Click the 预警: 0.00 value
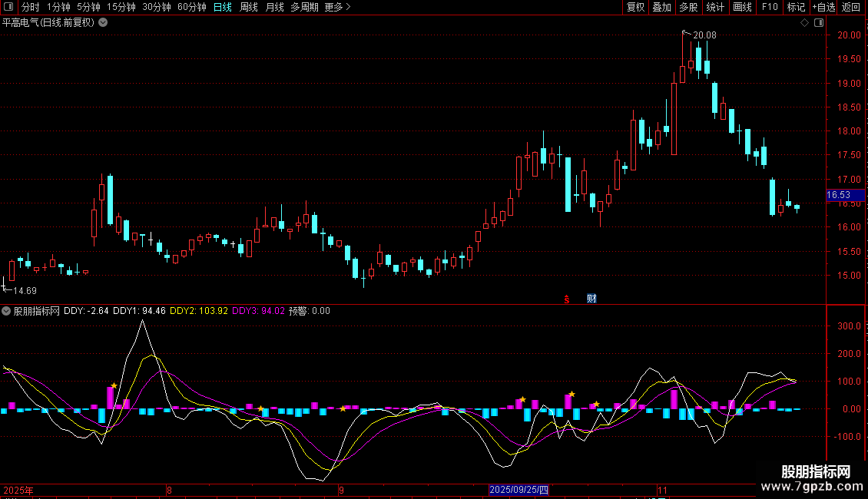 (310, 311)
